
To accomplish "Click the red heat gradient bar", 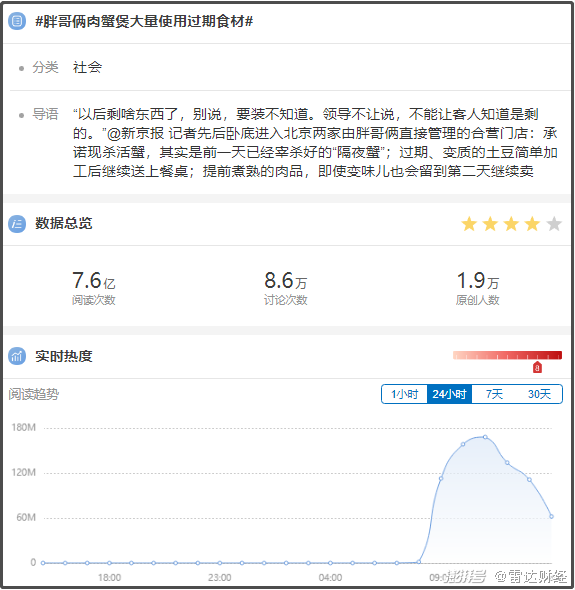I will 507,355.
